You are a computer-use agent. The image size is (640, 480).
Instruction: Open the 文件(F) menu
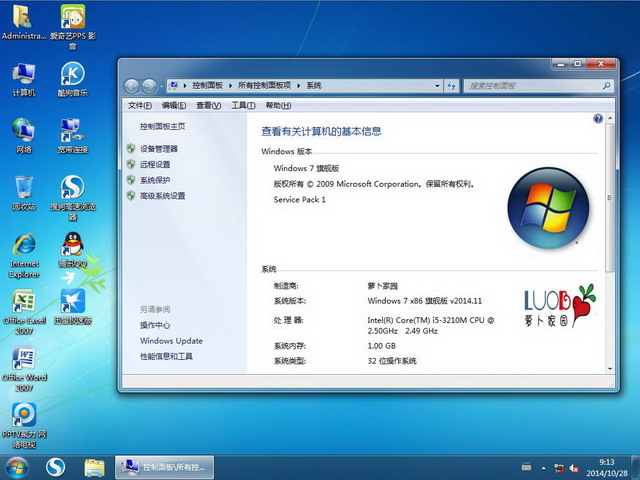pyautogui.click(x=140, y=106)
